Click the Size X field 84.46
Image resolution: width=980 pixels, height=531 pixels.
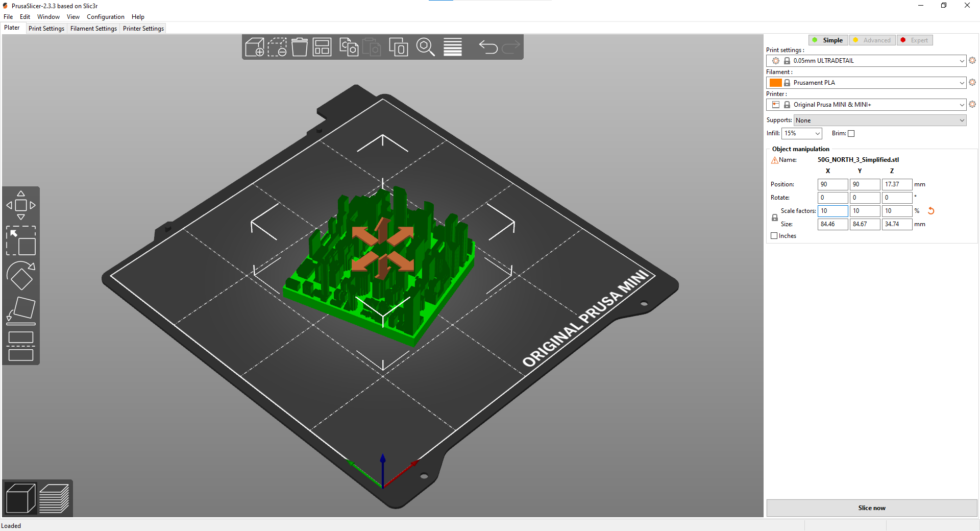tap(832, 224)
